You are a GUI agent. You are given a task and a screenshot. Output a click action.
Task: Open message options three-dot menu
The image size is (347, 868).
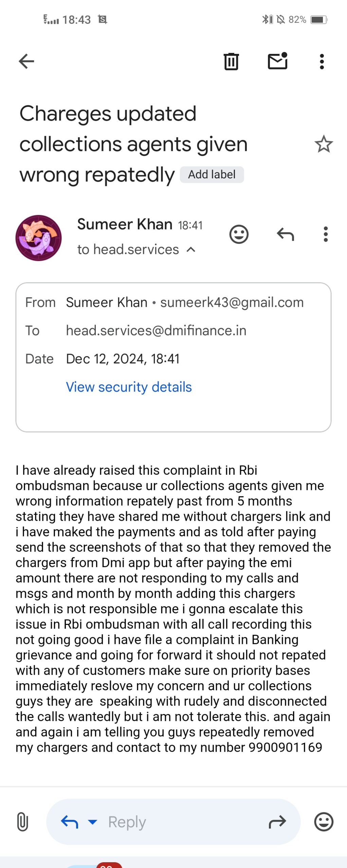click(x=326, y=234)
